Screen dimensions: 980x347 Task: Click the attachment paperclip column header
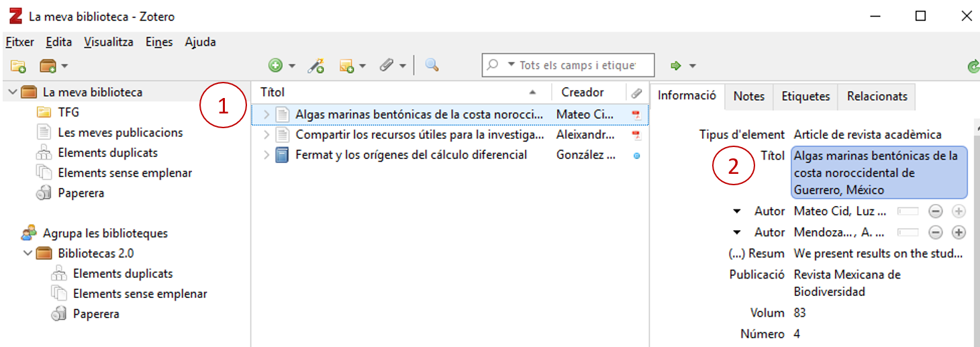click(x=637, y=93)
